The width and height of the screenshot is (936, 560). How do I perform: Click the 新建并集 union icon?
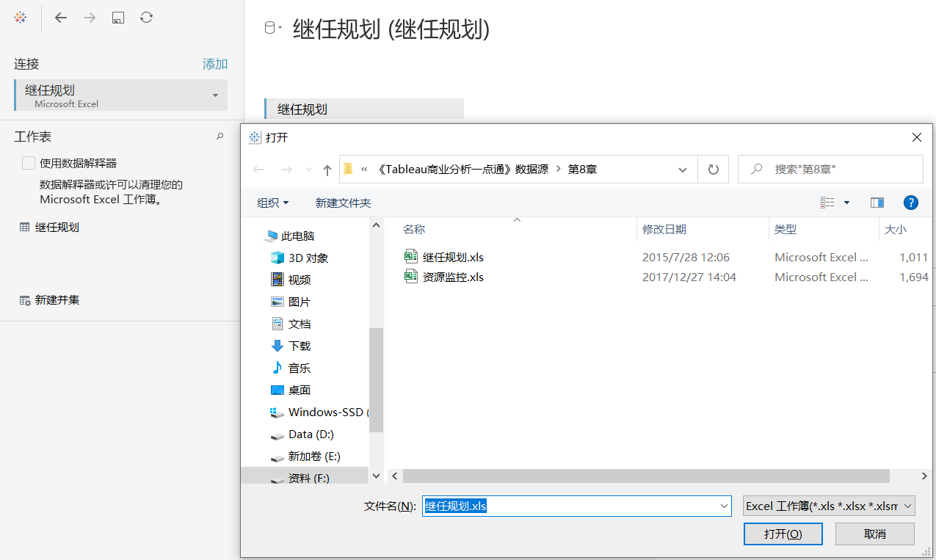coord(25,300)
